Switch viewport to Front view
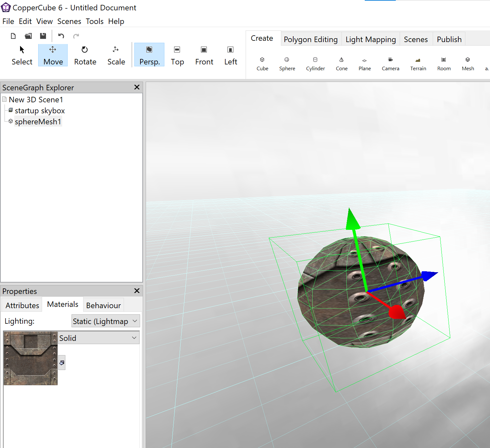The width and height of the screenshot is (490, 448). tap(204, 55)
